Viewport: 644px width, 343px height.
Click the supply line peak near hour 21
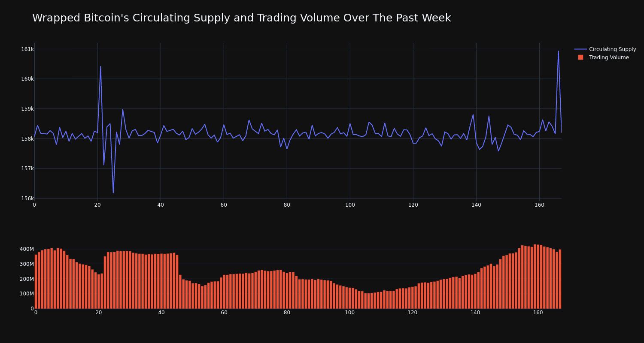[x=100, y=66]
